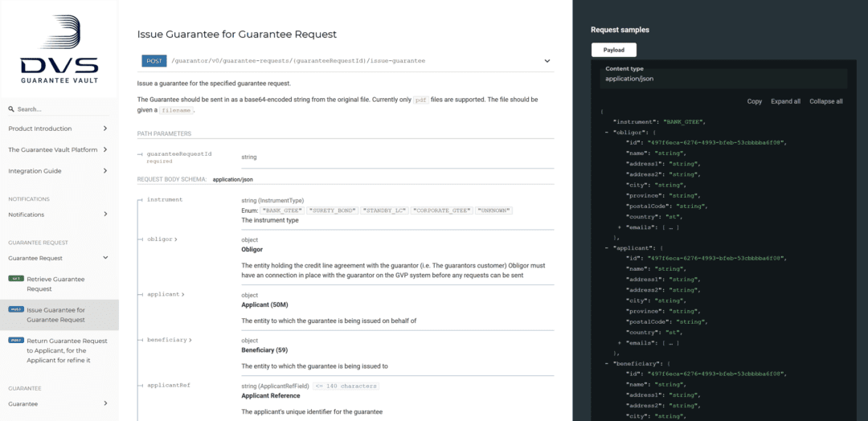Screen dimensions: 868x421
Task: Collapse the "applicant" JSON object
Action: 607,247
